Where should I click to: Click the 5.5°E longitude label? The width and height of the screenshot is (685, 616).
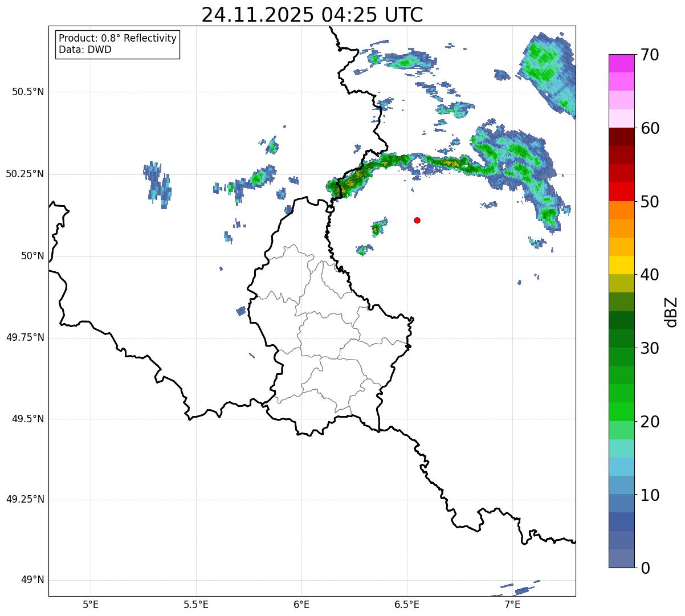tap(196, 604)
